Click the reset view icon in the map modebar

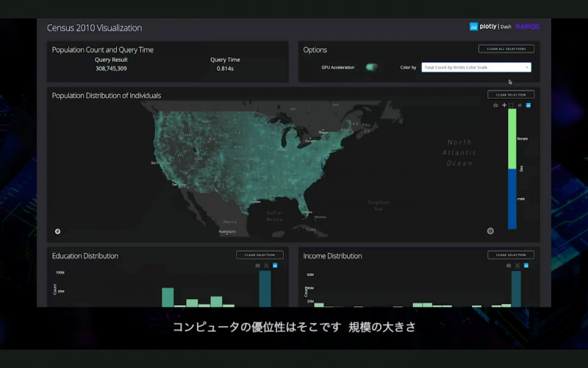point(520,105)
